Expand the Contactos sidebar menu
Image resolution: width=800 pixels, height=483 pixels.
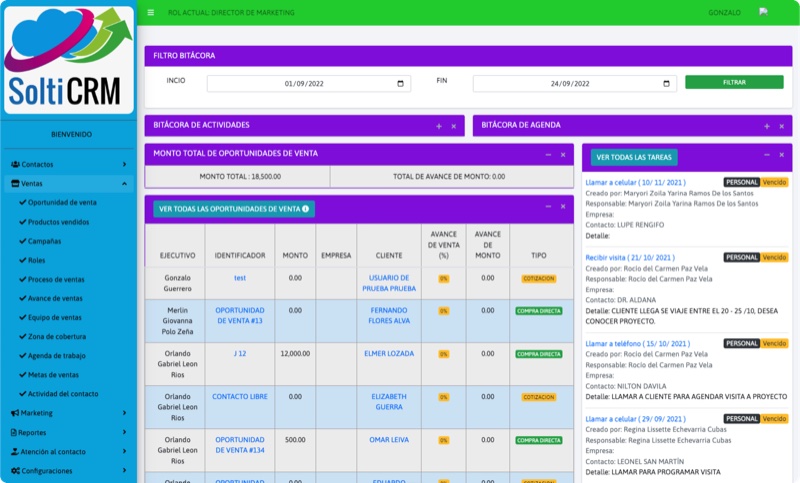69,164
